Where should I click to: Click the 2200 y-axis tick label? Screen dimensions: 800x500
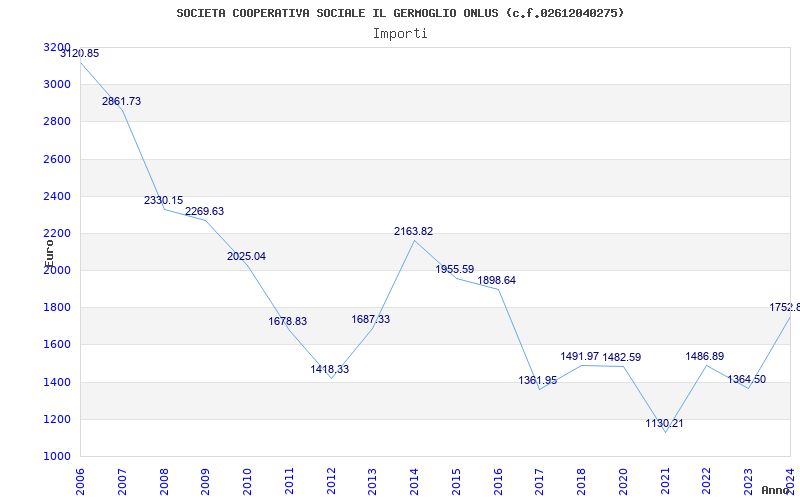(x=57, y=234)
